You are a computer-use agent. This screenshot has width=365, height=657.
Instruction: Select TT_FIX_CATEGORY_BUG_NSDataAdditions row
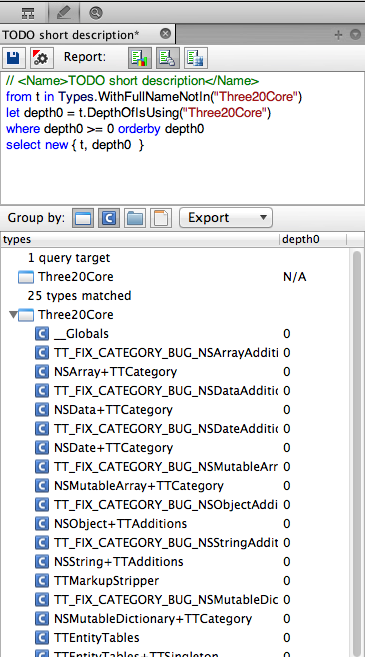[x=176, y=391]
